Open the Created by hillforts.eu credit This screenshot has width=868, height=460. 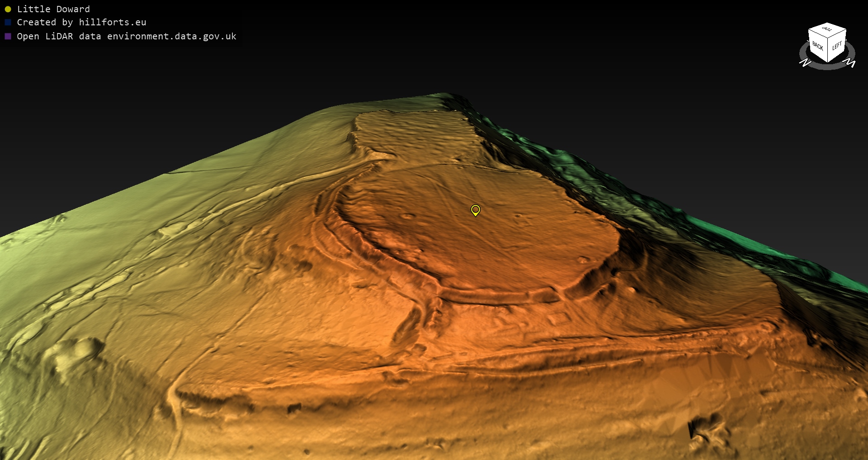click(x=81, y=22)
